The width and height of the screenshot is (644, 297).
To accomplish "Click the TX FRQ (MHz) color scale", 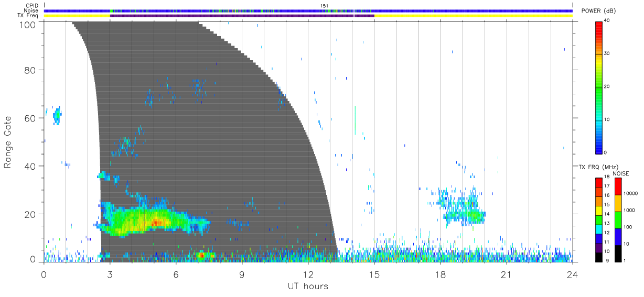I will [599, 219].
